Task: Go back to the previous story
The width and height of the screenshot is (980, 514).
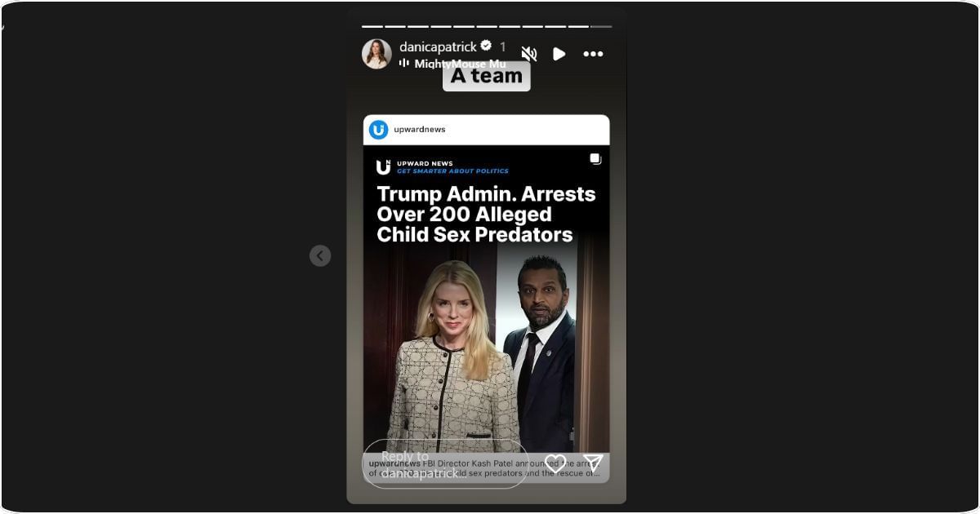Action: 320,256
